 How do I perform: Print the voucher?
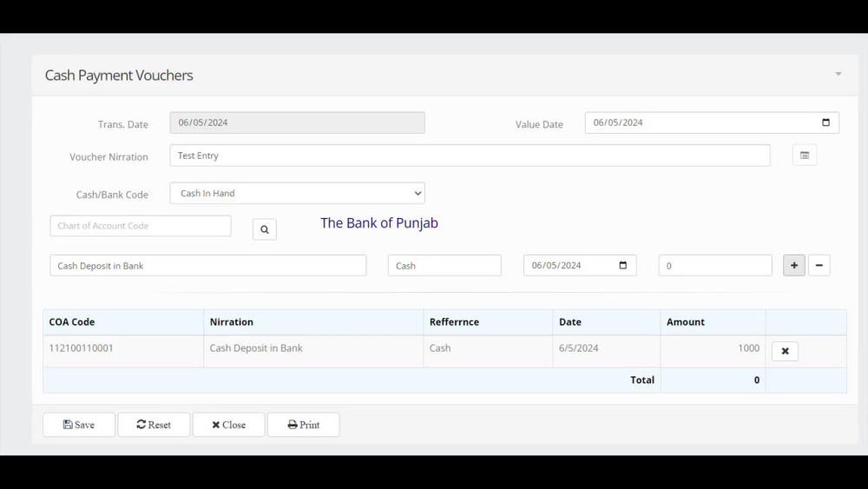pyautogui.click(x=303, y=425)
